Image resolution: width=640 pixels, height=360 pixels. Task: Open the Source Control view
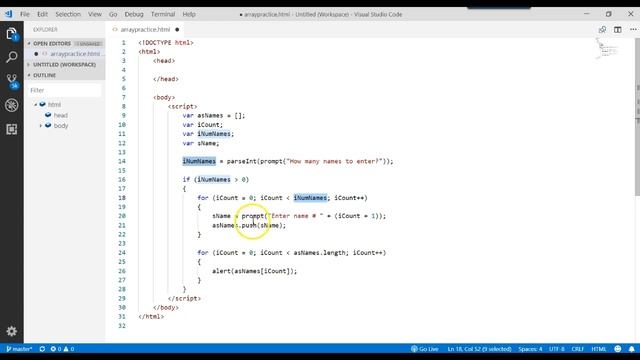tap(11, 81)
